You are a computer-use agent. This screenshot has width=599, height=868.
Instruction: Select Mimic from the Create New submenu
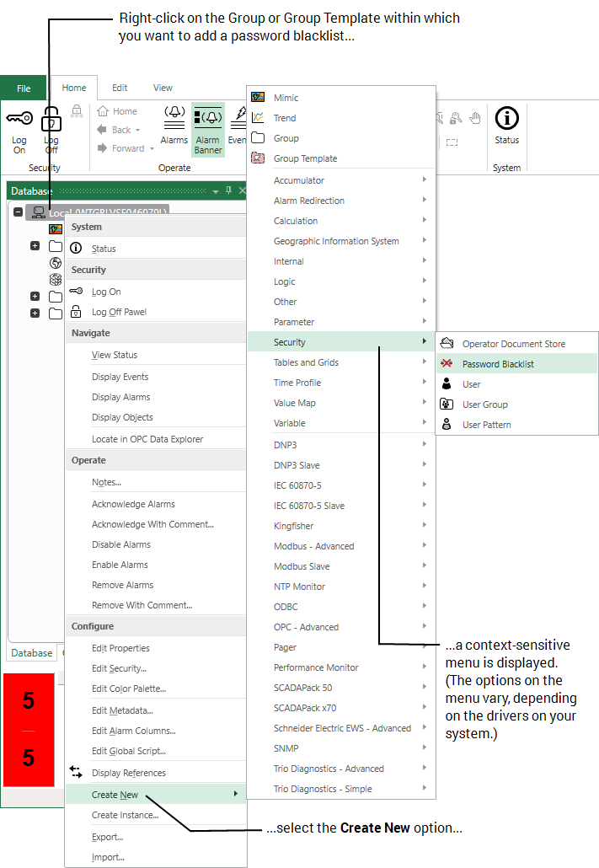[x=340, y=98]
